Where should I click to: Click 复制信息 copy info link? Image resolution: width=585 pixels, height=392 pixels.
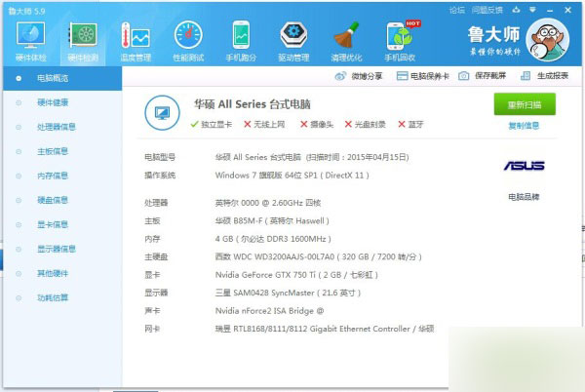coord(524,126)
